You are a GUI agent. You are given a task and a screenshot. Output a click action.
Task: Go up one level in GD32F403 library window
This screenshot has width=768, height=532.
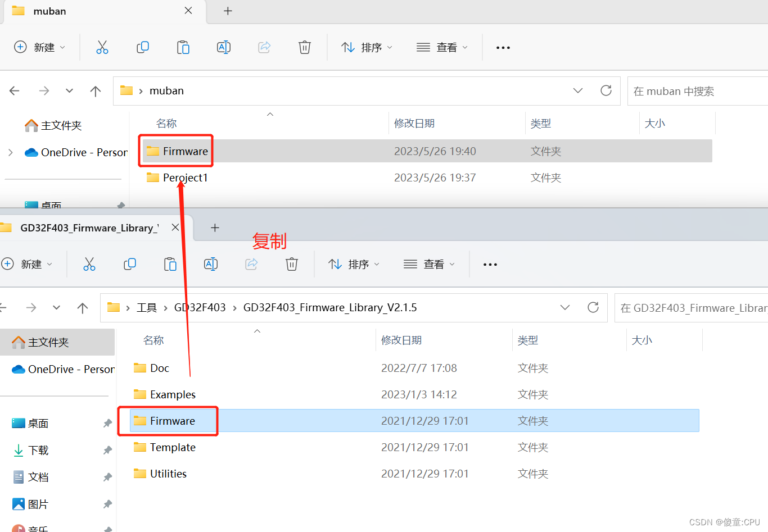tap(83, 308)
